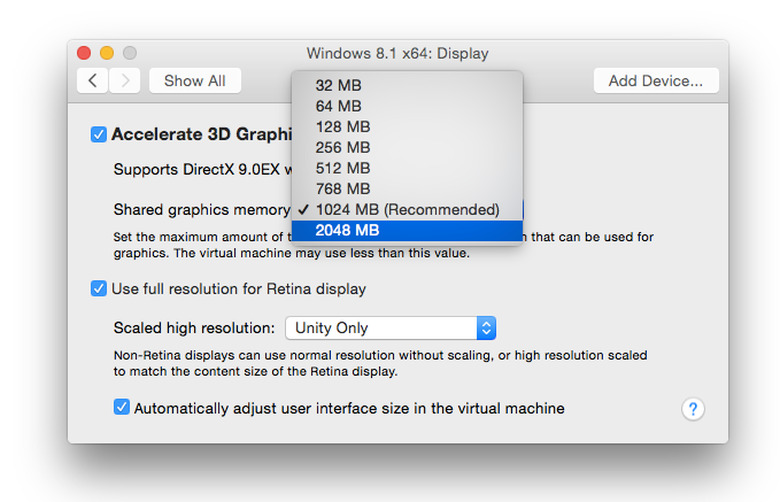The image size is (780, 502).
Task: Choose 32 MB from the memory menu
Action: click(407, 86)
